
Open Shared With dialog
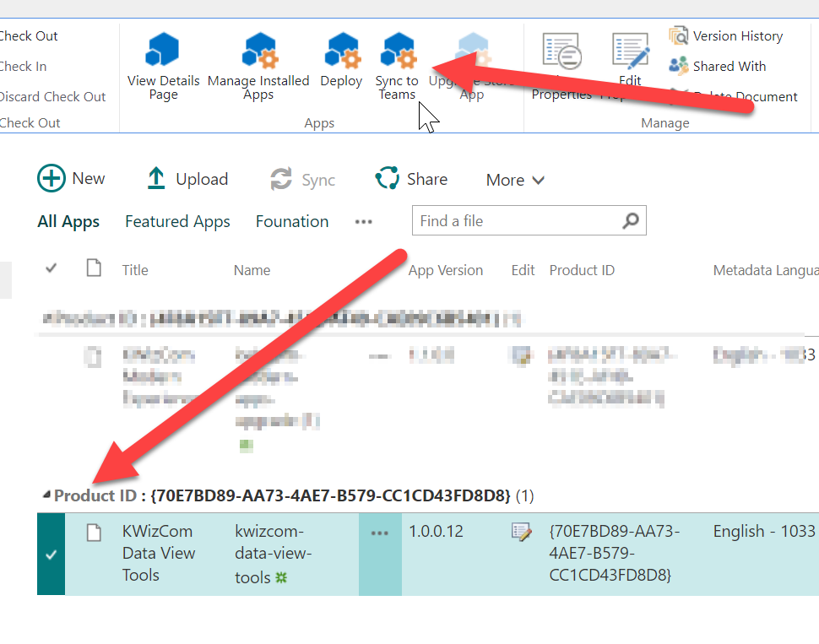click(718, 67)
